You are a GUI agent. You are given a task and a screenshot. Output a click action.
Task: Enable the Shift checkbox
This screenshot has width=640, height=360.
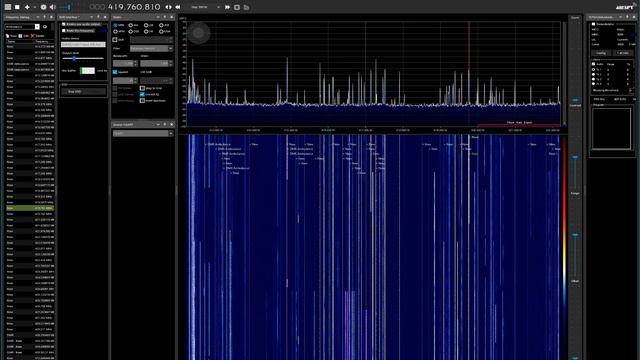tap(115, 40)
